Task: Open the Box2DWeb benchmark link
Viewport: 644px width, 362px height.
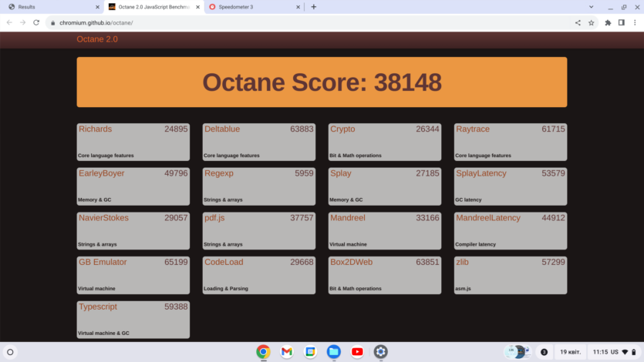Action: click(351, 262)
